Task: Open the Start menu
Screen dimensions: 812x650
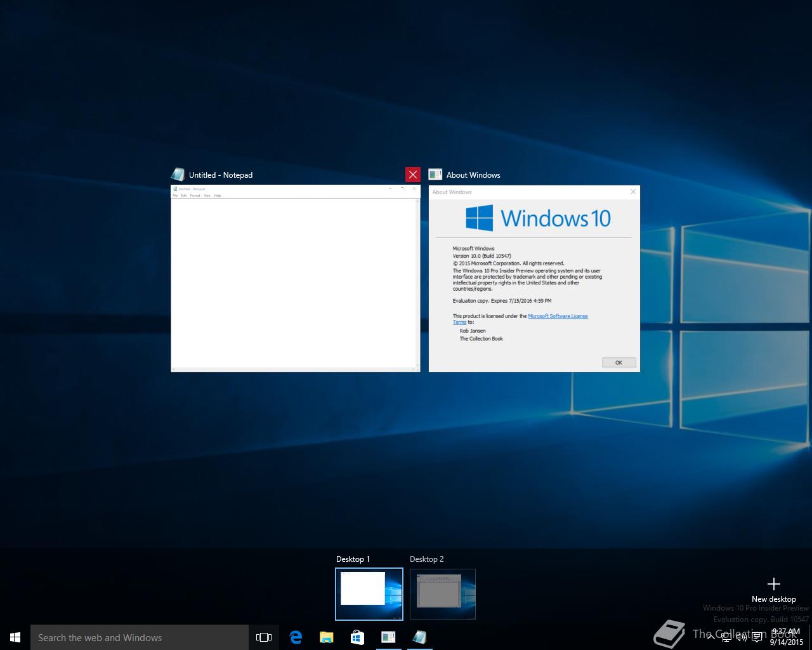Action: (15, 637)
